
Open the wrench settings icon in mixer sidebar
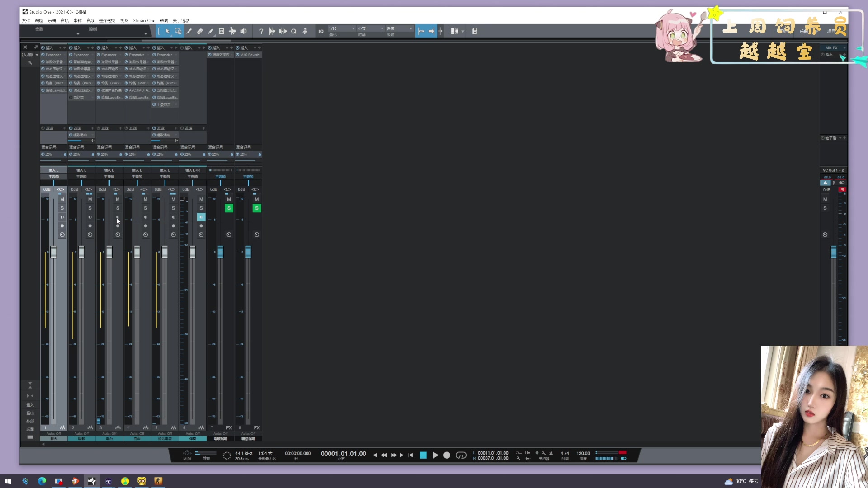(30, 63)
